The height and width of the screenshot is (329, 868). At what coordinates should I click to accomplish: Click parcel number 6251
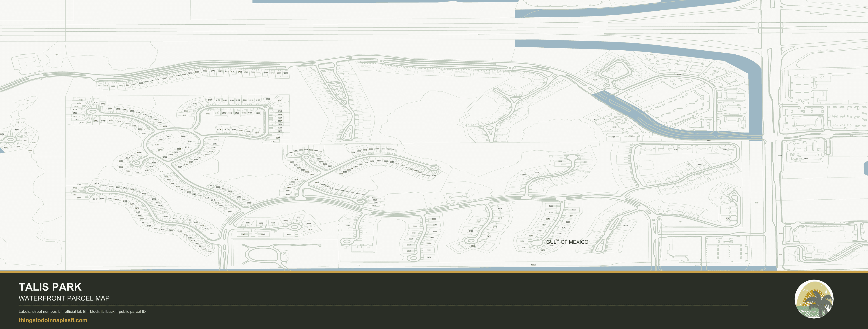(x=275, y=141)
